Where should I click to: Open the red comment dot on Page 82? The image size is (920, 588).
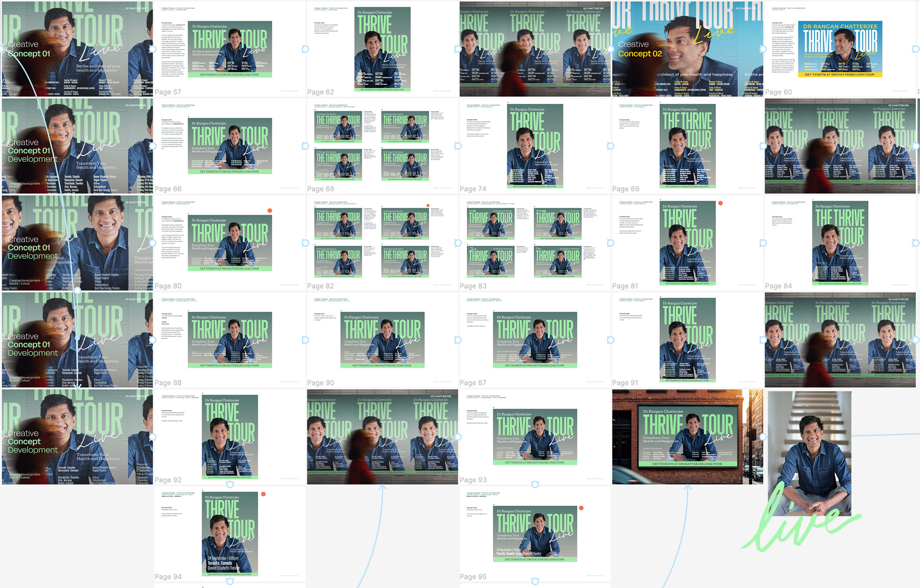(x=428, y=206)
